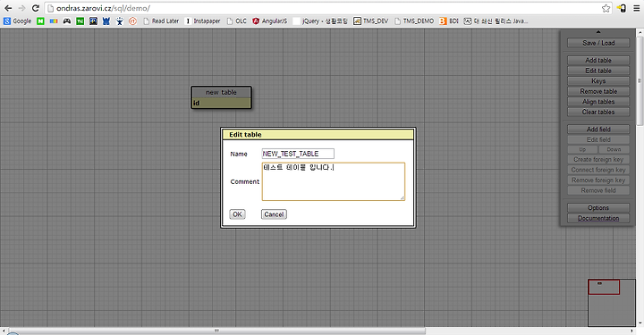The height and width of the screenshot is (335, 644).
Task: Click Connect foreign key
Action: tap(598, 170)
